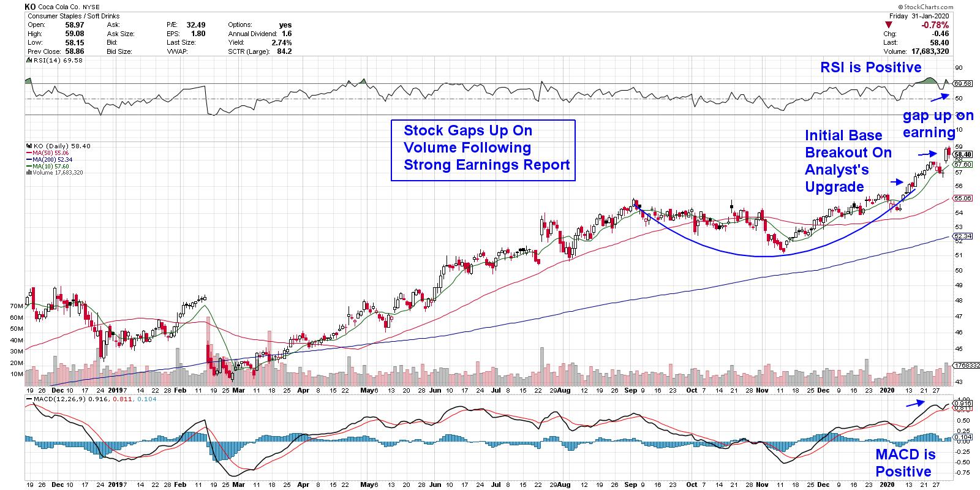Screen dimensions: 980x490
Task: Click the header Volume value 17,683,320
Action: tap(929, 51)
